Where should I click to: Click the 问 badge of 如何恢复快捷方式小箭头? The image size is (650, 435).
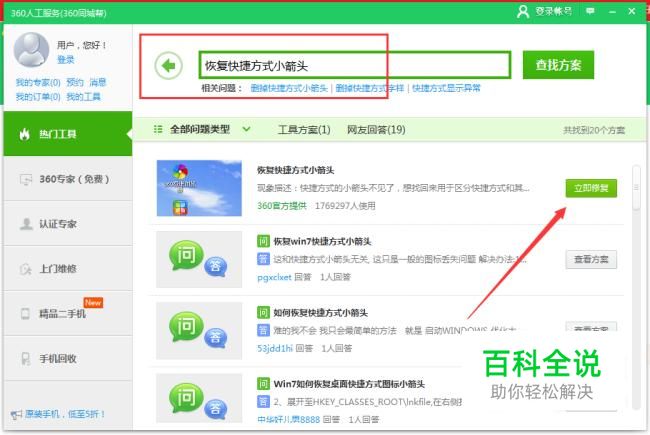click(x=263, y=312)
